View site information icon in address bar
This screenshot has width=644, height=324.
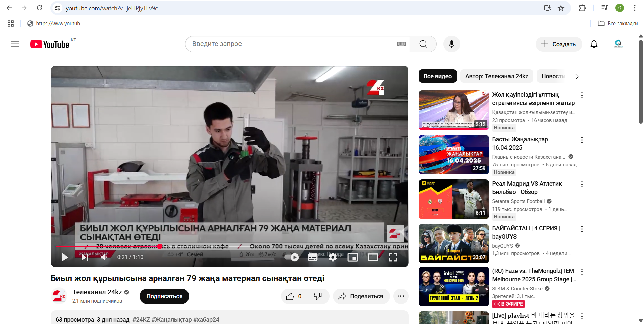58,8
